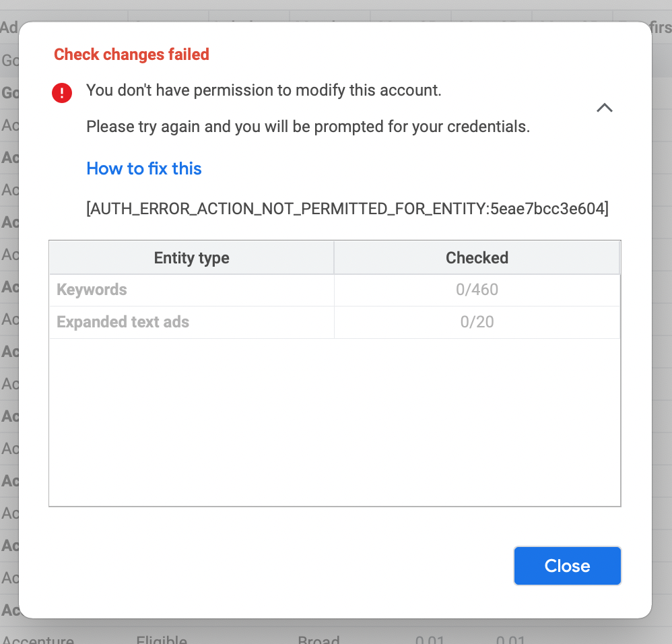Click the 0/460 checked count cell
The height and width of the screenshot is (644, 672).
pyautogui.click(x=477, y=290)
